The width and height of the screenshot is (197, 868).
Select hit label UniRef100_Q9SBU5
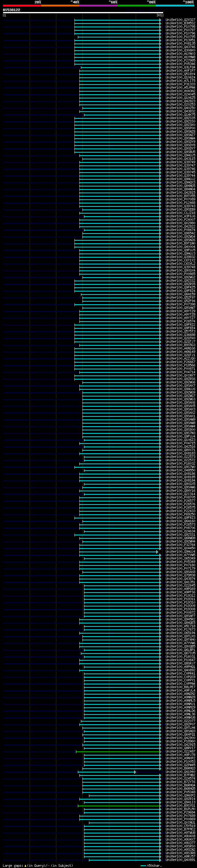180,152
